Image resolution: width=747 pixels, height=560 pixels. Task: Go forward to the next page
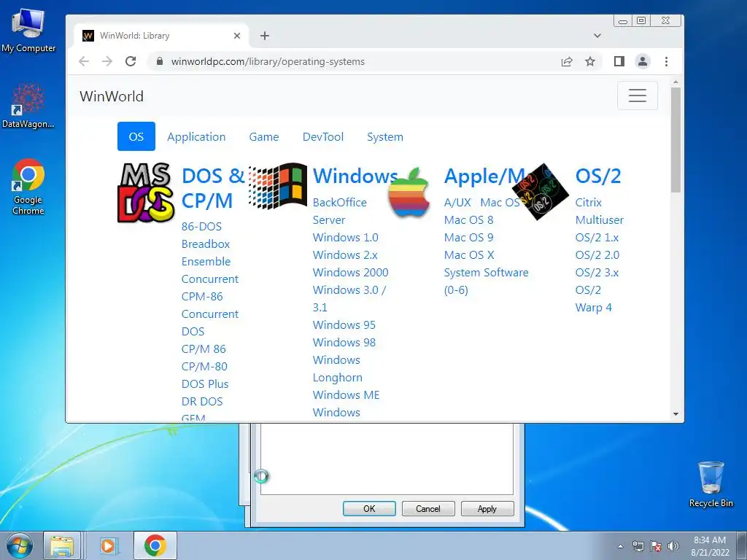click(x=107, y=61)
